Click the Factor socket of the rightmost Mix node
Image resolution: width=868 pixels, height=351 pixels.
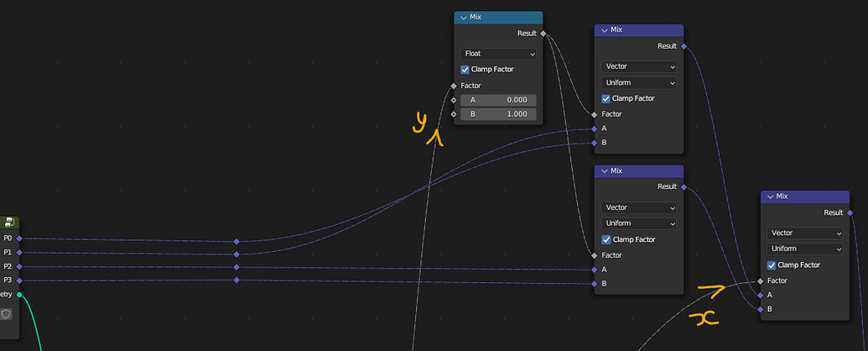click(761, 281)
